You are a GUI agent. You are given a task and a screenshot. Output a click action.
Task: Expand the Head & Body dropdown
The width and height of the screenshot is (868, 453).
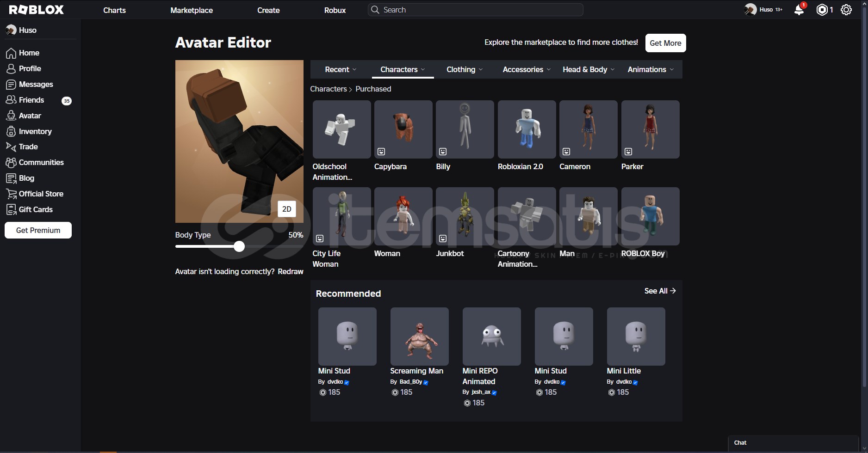pos(589,69)
